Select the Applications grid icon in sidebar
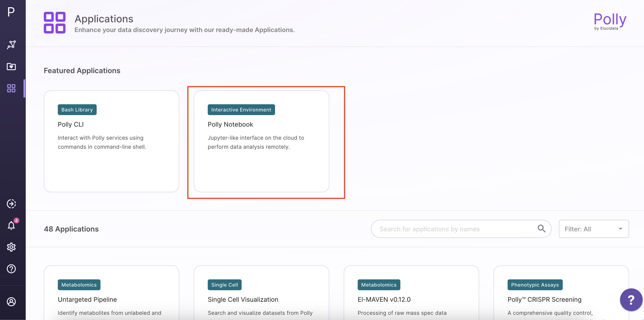Image resolution: width=644 pixels, height=320 pixels. tap(11, 88)
